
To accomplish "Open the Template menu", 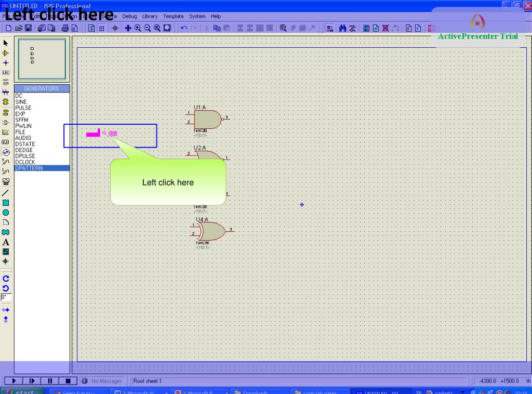I will pos(174,16).
